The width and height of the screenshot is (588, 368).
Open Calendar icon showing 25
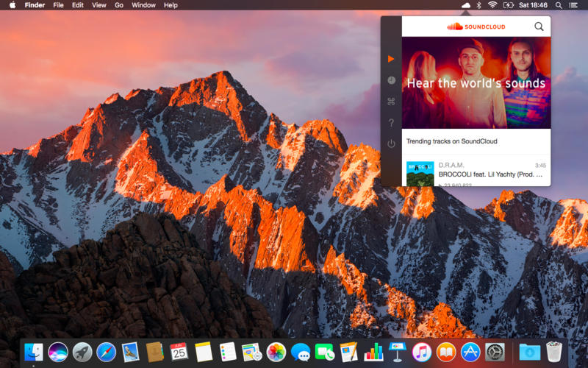tap(179, 353)
